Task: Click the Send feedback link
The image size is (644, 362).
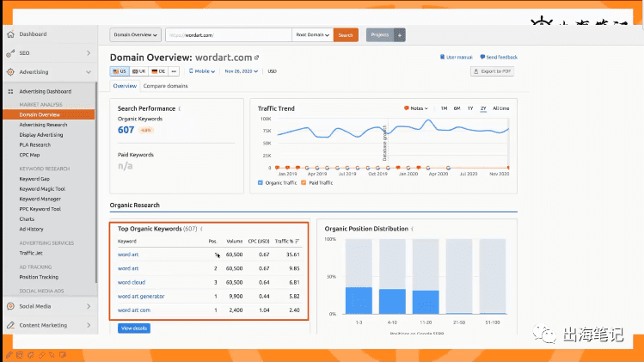Action: pos(501,57)
